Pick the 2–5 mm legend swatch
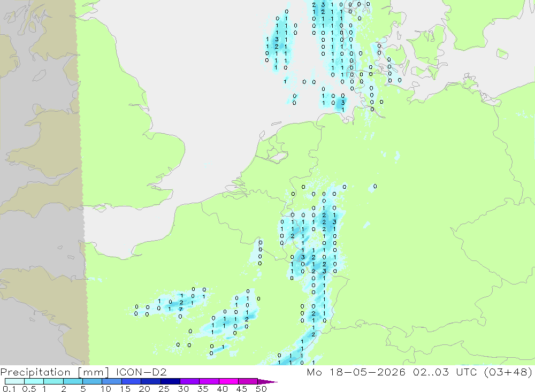The width and height of the screenshot is (535, 392). pyautogui.click(x=73, y=381)
